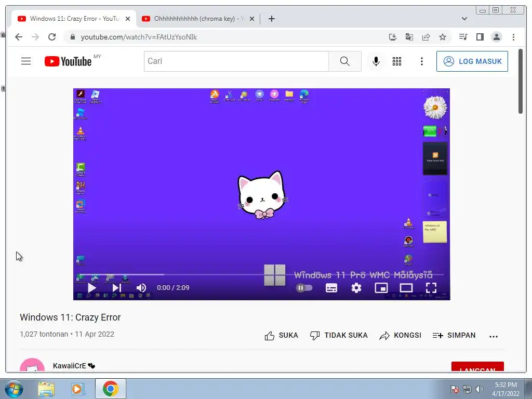Open a new browser tab
This screenshot has width=532, height=399.
coord(271,19)
